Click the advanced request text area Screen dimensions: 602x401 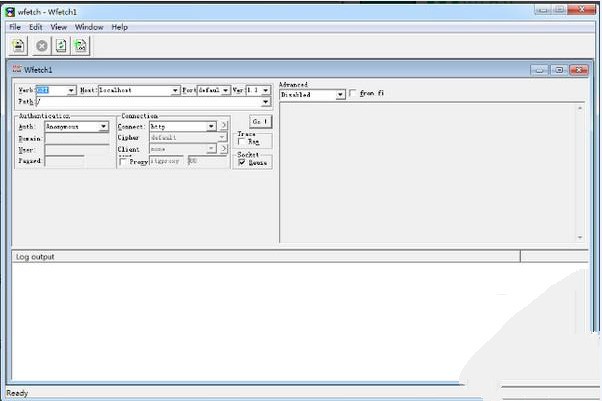[x=428, y=173]
